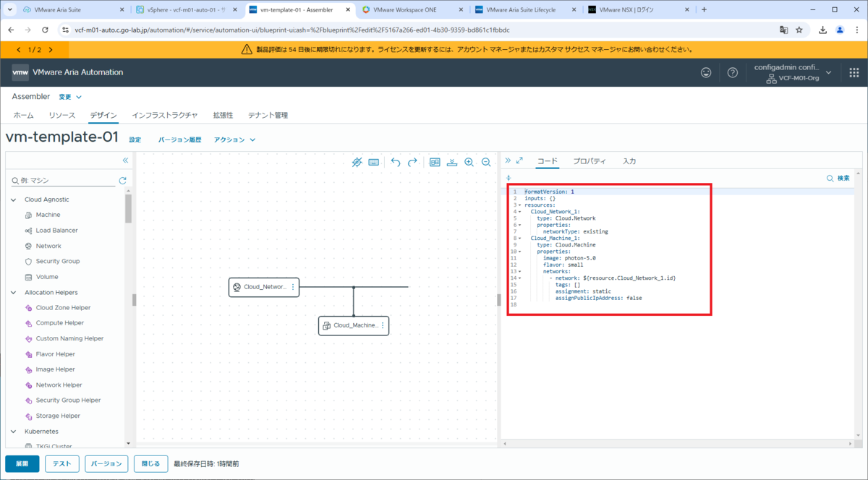Image resolution: width=868 pixels, height=480 pixels.
Task: Select Storage Helper item
Action: click(58, 416)
